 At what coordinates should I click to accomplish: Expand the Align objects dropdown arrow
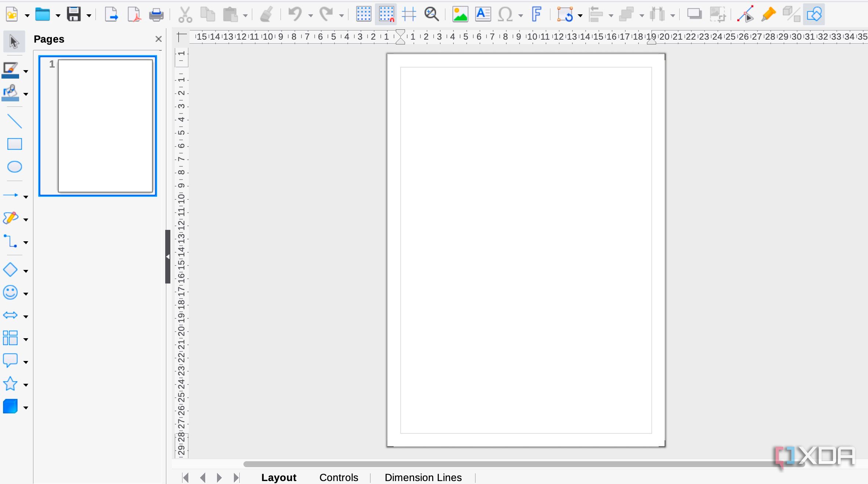pyautogui.click(x=611, y=15)
